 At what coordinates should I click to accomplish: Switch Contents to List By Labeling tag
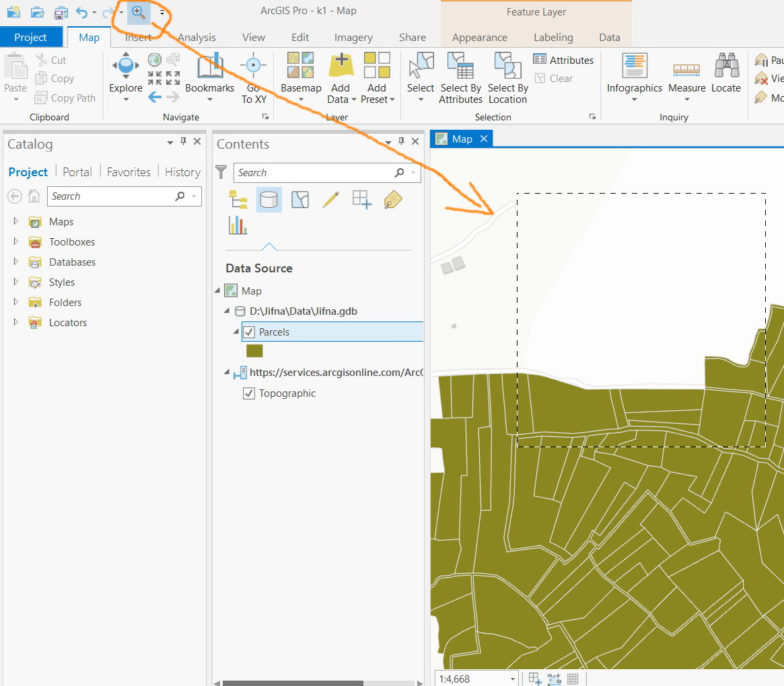tap(393, 200)
